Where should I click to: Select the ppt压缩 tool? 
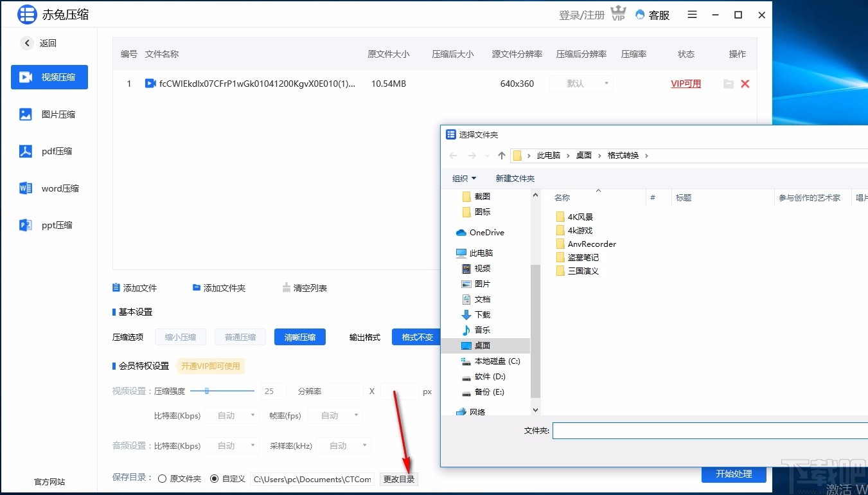[49, 224]
